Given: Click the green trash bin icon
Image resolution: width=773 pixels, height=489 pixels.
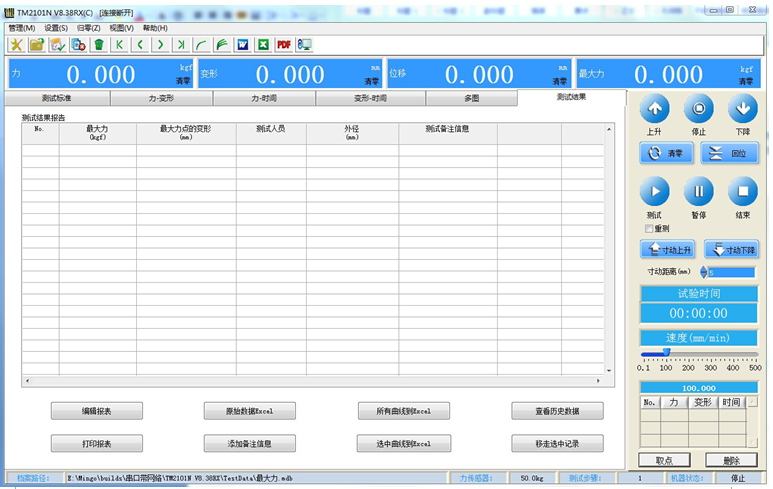Looking at the screenshot, I should (99, 45).
